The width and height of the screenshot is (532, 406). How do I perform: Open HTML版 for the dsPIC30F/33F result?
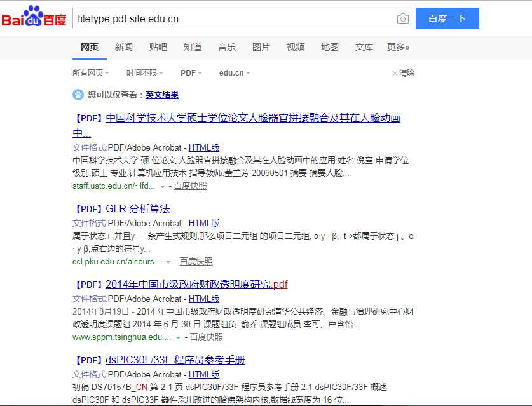tap(204, 374)
